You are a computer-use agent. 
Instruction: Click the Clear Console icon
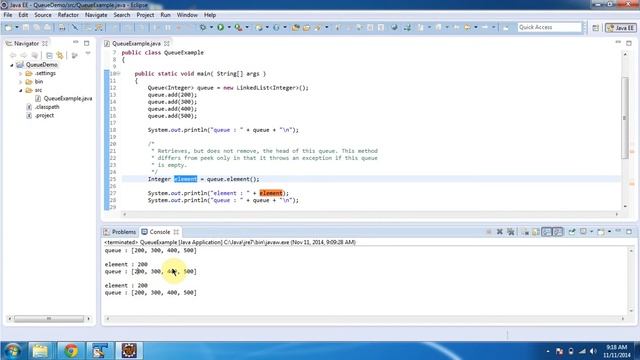524,232
